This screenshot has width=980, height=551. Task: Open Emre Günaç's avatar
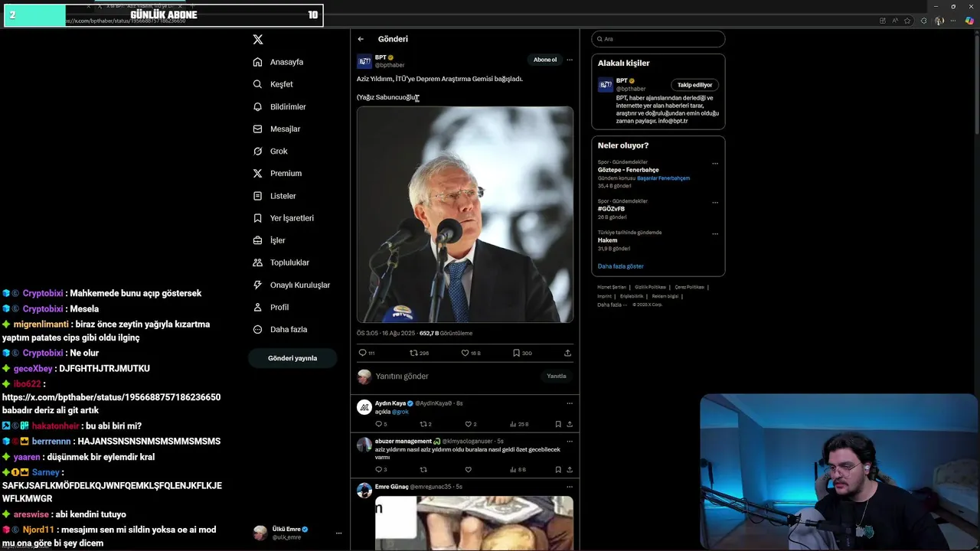364,491
